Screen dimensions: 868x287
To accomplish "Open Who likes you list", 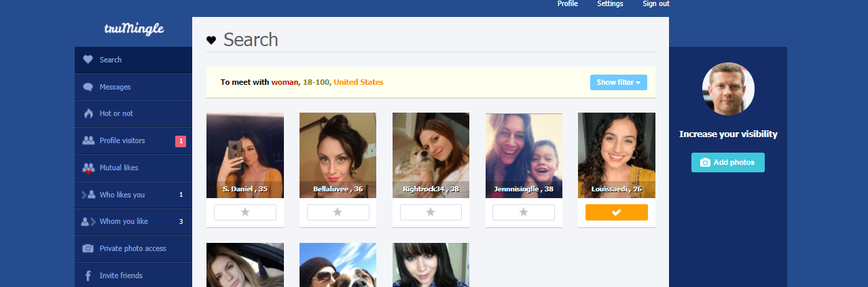I will pyautogui.click(x=134, y=195).
